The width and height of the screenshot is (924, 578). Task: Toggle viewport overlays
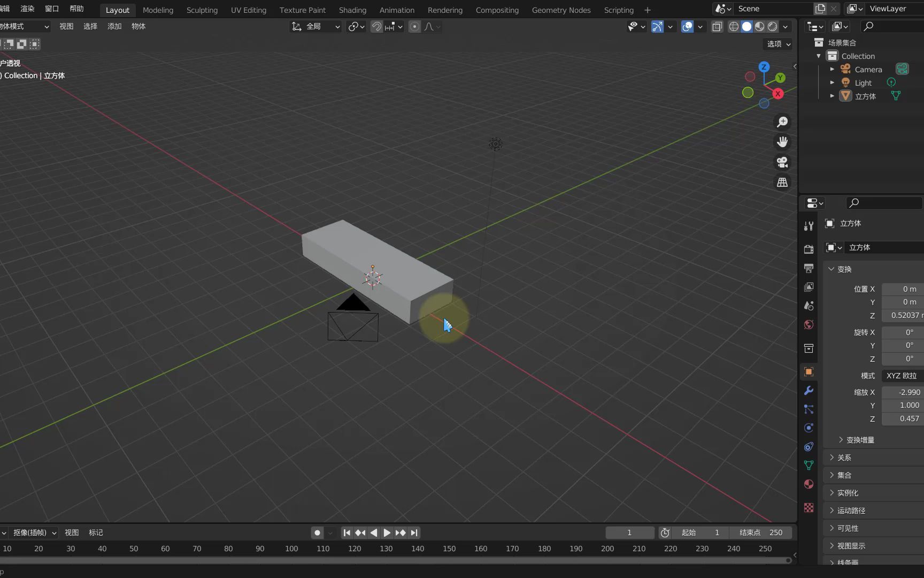tap(688, 26)
